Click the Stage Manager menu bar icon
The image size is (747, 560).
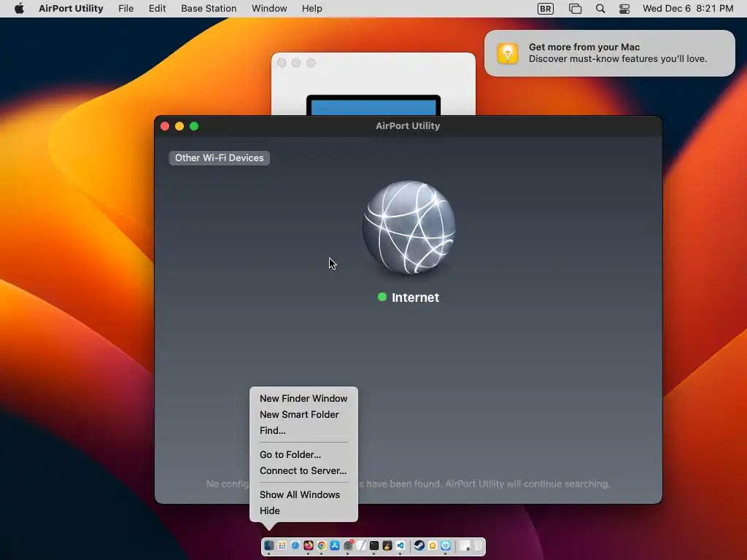[575, 9]
